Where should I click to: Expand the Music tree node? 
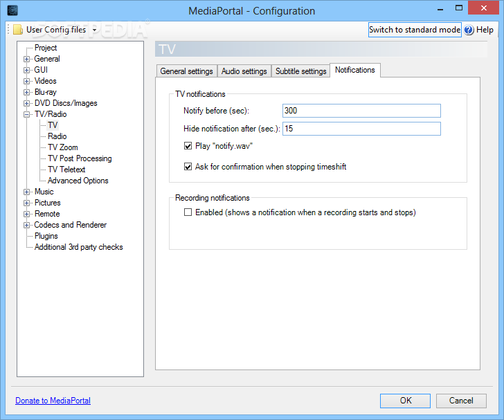(27, 192)
